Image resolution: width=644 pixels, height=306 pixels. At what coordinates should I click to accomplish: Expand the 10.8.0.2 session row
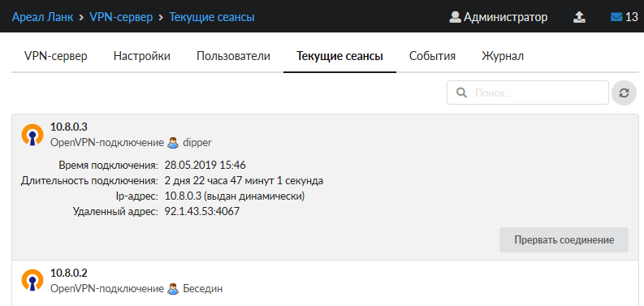click(x=322, y=283)
